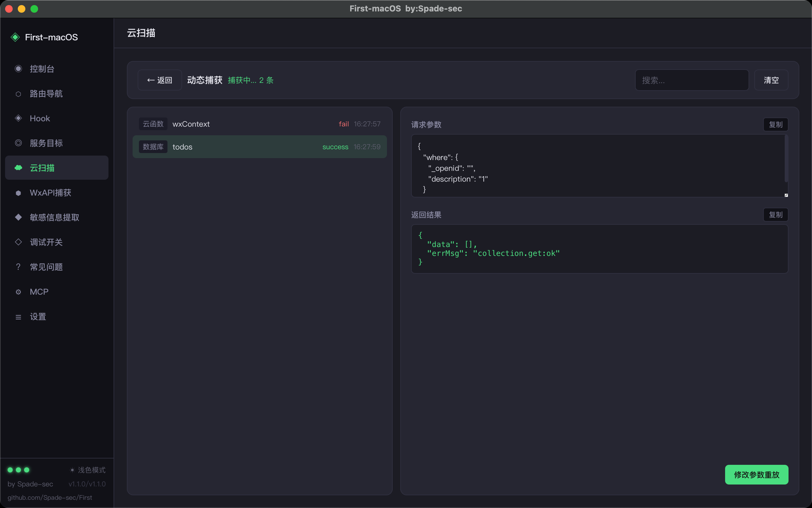
Task: Click the v1.1.0/v1.1.0 version text
Action: 87,484
